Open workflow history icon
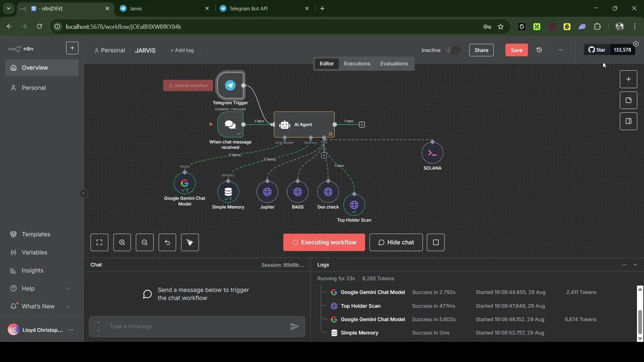The height and width of the screenshot is (362, 644). [x=539, y=50]
